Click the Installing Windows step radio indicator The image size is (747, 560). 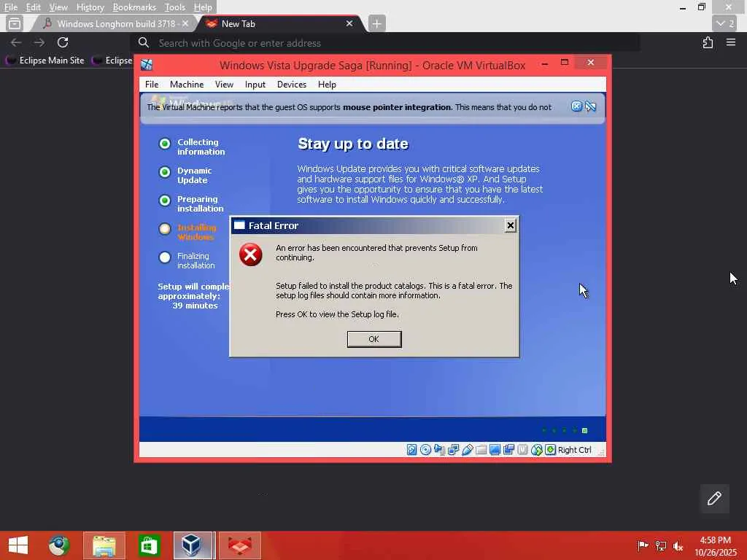click(165, 229)
